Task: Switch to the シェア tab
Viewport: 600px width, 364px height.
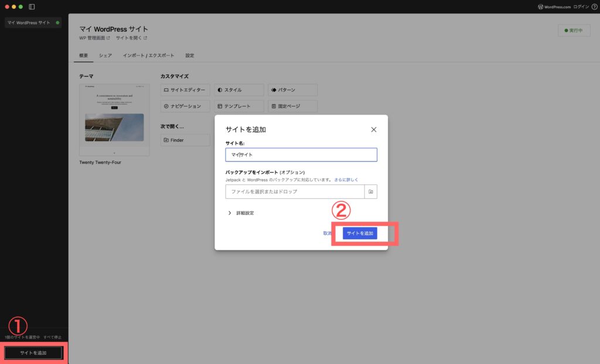Action: click(105, 56)
